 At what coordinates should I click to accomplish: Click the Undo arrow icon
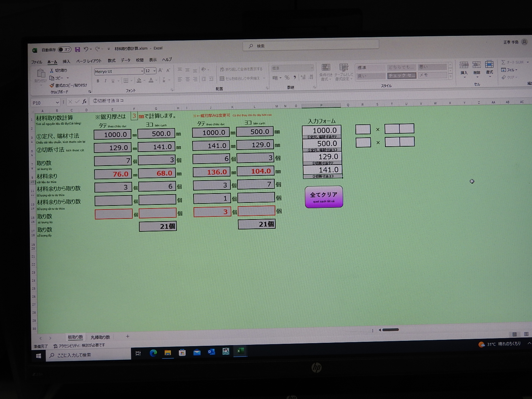point(86,49)
